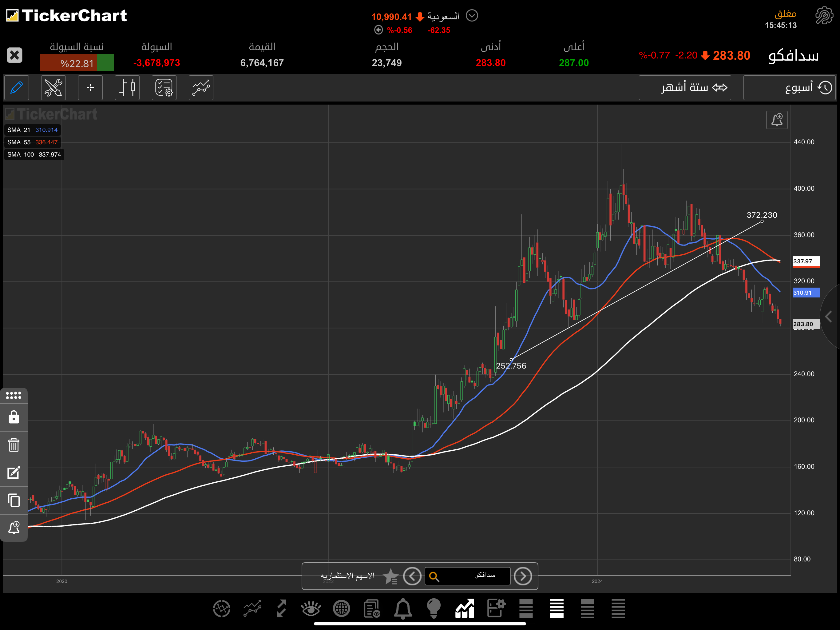This screenshot has width=840, height=630.
Task: Open the indicators line-chart icon
Action: click(201, 88)
